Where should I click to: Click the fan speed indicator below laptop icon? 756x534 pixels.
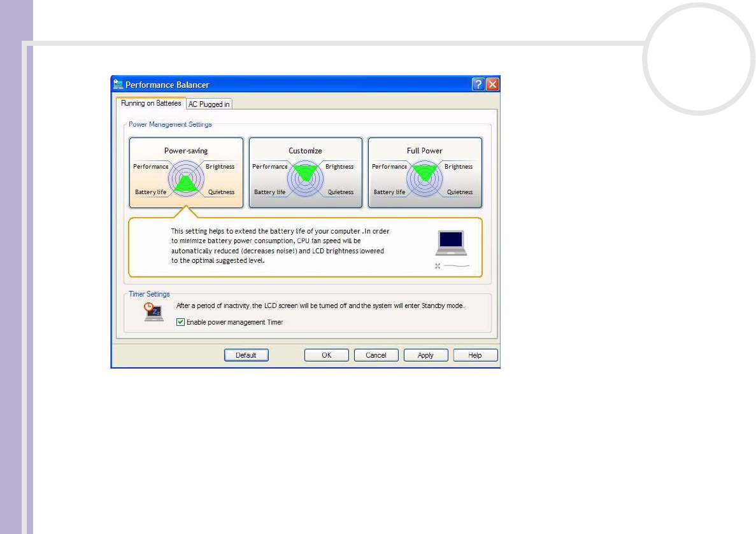[452, 265]
